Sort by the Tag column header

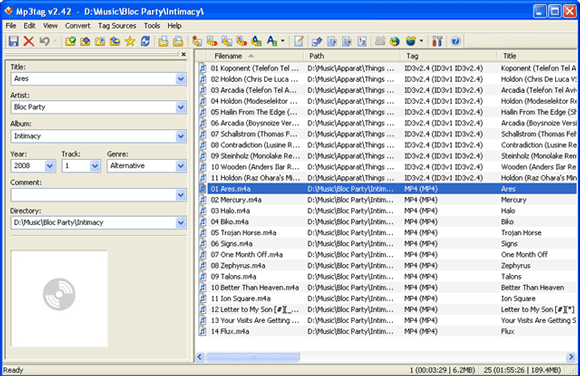[x=448, y=56]
